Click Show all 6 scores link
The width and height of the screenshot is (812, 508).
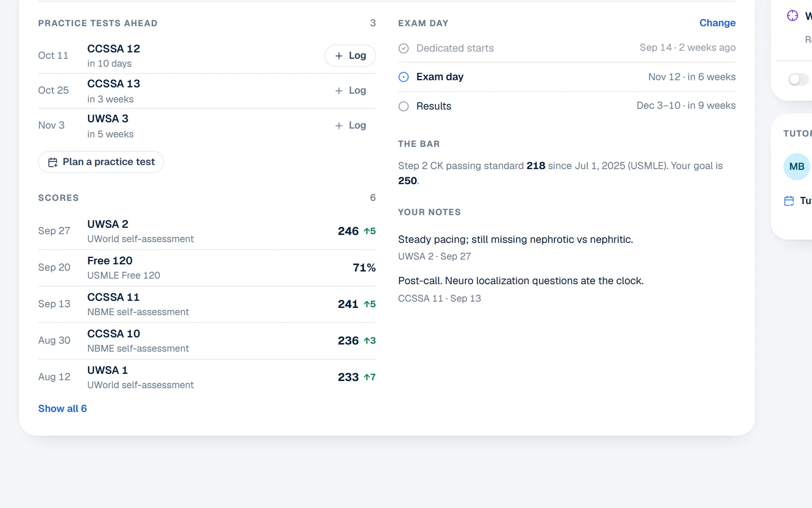pos(63,408)
